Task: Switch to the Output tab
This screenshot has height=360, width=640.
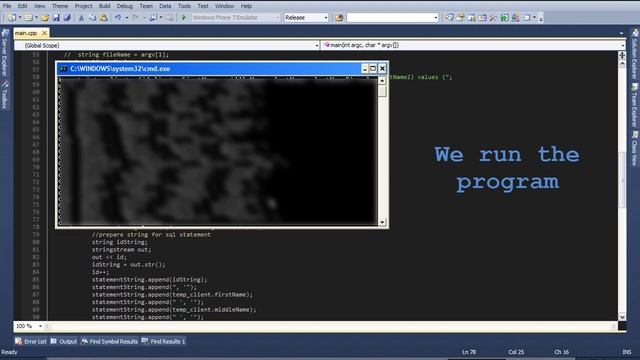Action: click(64, 341)
